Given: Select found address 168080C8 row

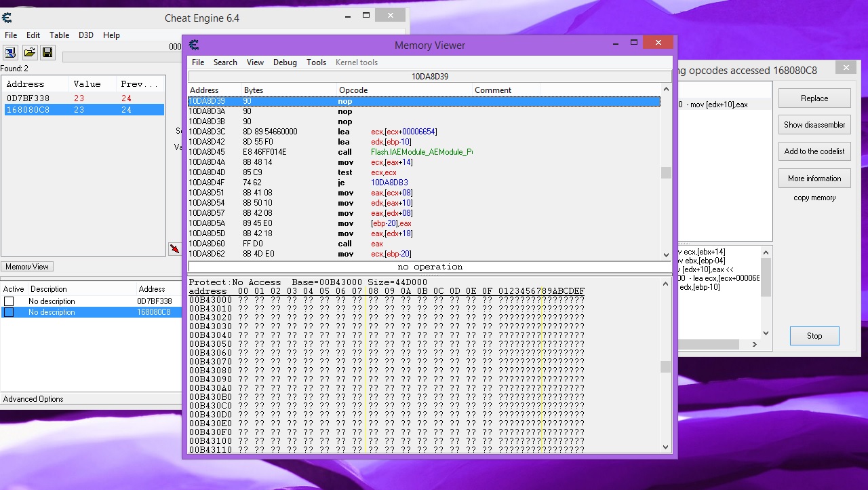Looking at the screenshot, I should (84, 110).
